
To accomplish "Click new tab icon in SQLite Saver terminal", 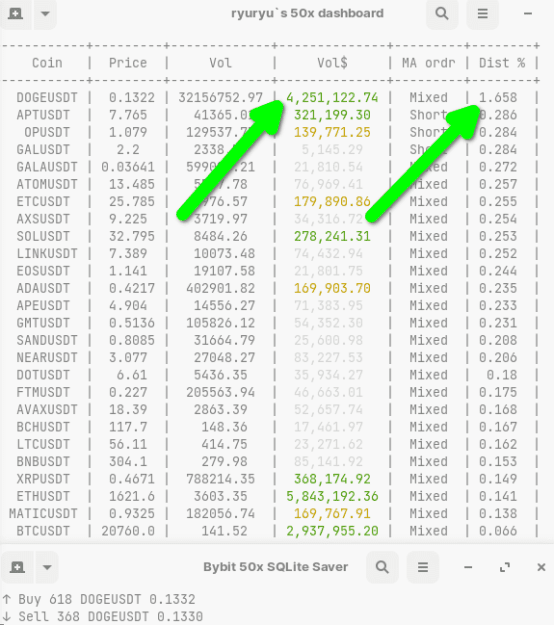I will (x=18, y=567).
